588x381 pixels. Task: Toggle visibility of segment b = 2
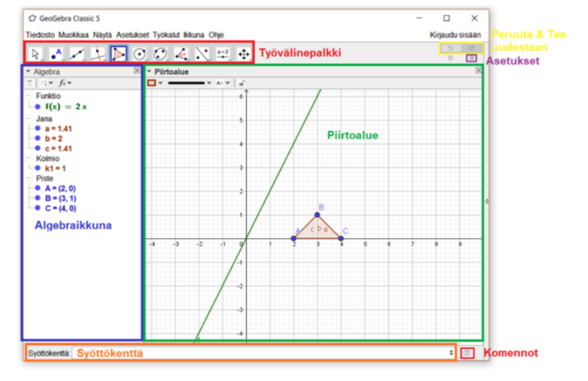38,139
